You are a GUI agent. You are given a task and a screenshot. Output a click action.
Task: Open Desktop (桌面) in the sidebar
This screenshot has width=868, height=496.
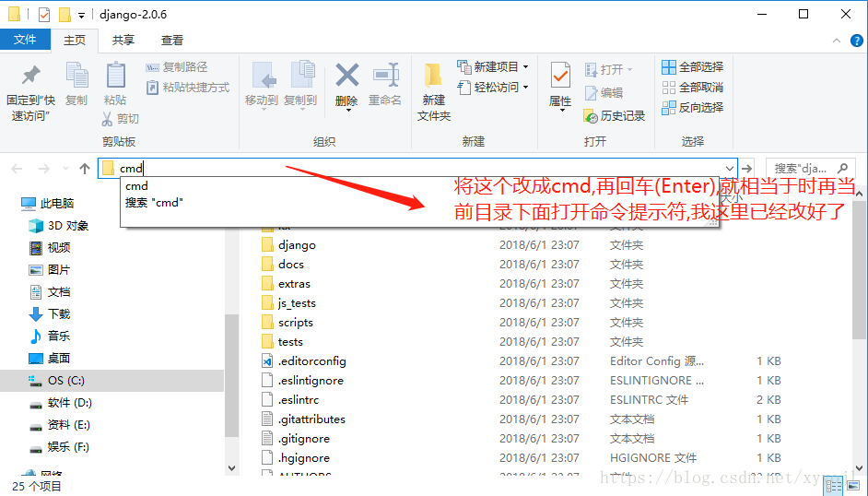pos(50,359)
